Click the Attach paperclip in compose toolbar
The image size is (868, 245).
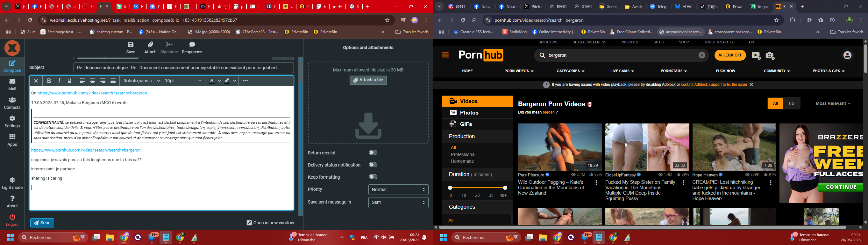coord(150,48)
